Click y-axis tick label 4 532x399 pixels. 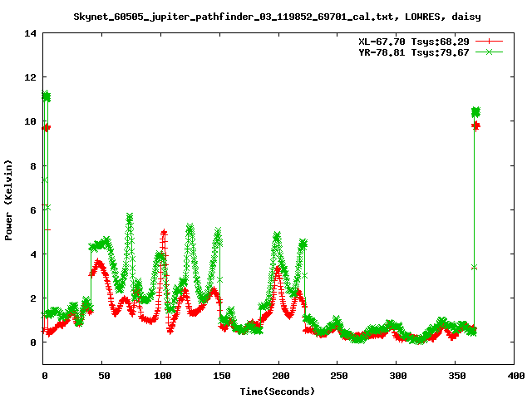tap(33, 254)
